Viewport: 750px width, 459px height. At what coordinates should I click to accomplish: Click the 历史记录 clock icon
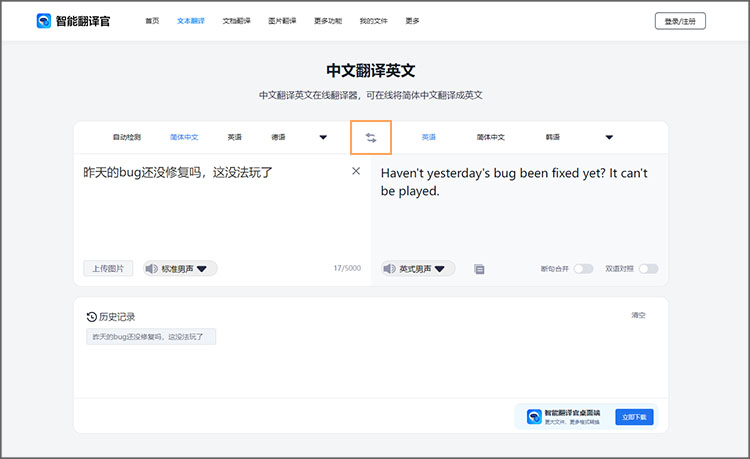point(91,317)
